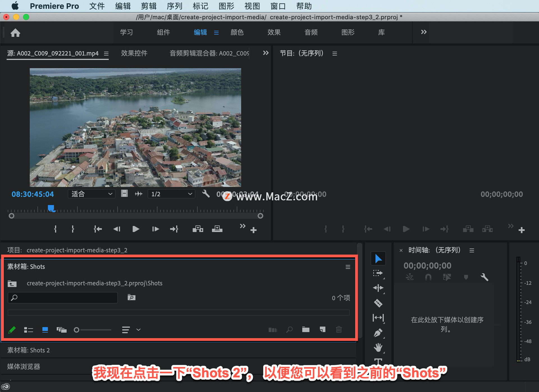The height and width of the screenshot is (392, 539).
Task: Click Automate to Sequence icon
Action: 273,330
